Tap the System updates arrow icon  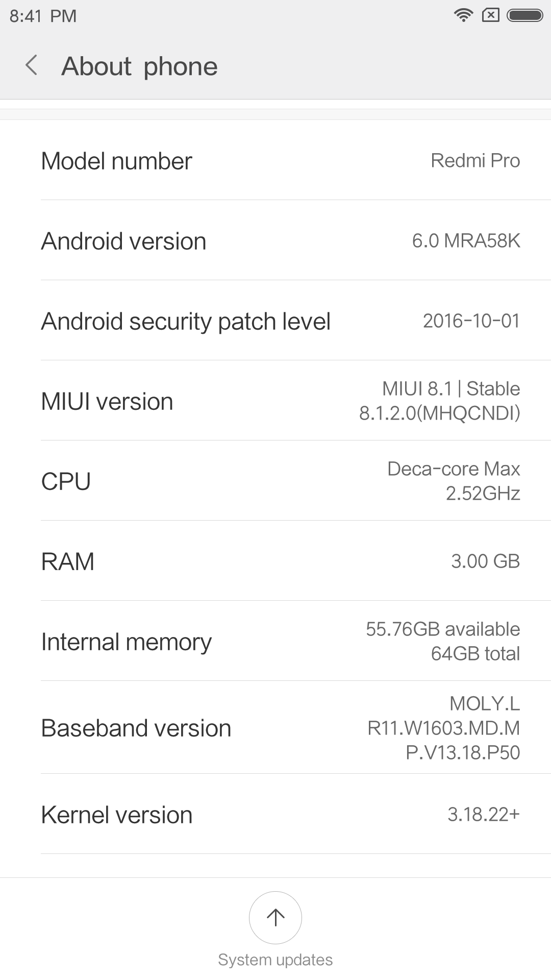(275, 917)
